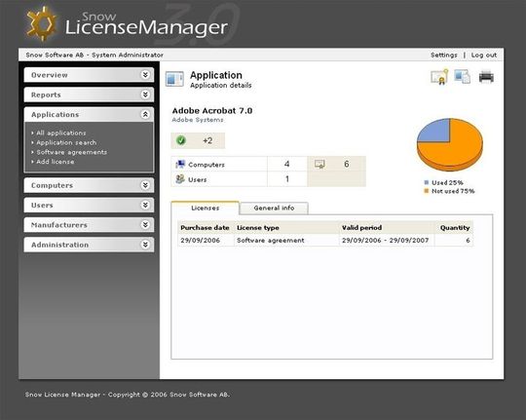Viewport: 526px width, 420px height.
Task: Click the Snow gear logo
Action: click(41, 24)
